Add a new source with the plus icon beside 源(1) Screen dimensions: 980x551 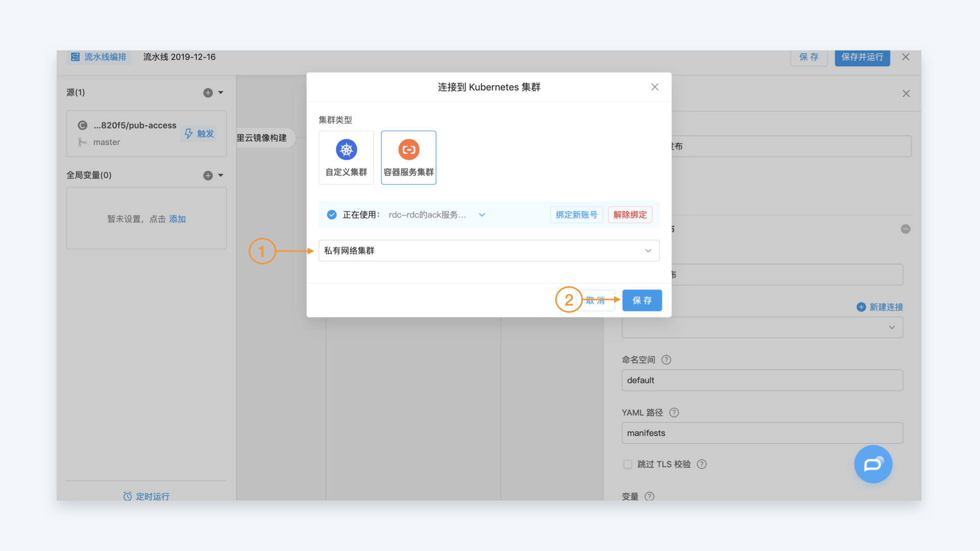[208, 92]
